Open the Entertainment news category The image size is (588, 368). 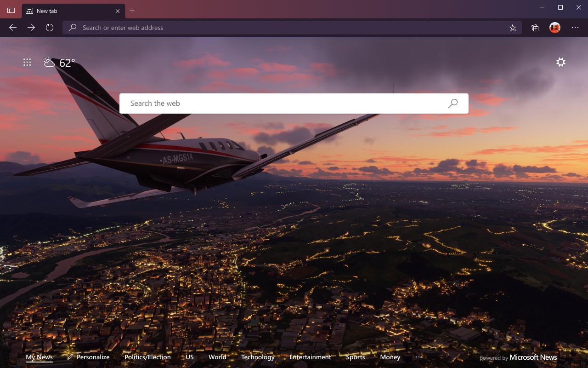(310, 357)
